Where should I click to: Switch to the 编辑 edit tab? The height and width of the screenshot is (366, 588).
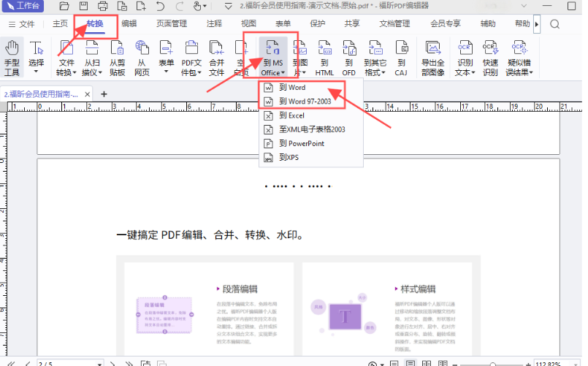tap(129, 23)
